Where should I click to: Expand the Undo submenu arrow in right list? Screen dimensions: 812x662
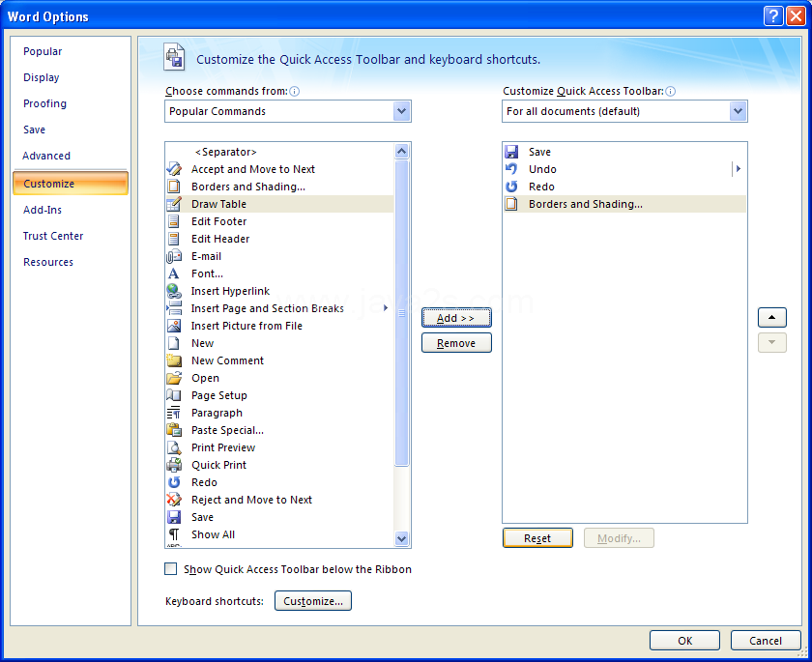[x=739, y=169]
